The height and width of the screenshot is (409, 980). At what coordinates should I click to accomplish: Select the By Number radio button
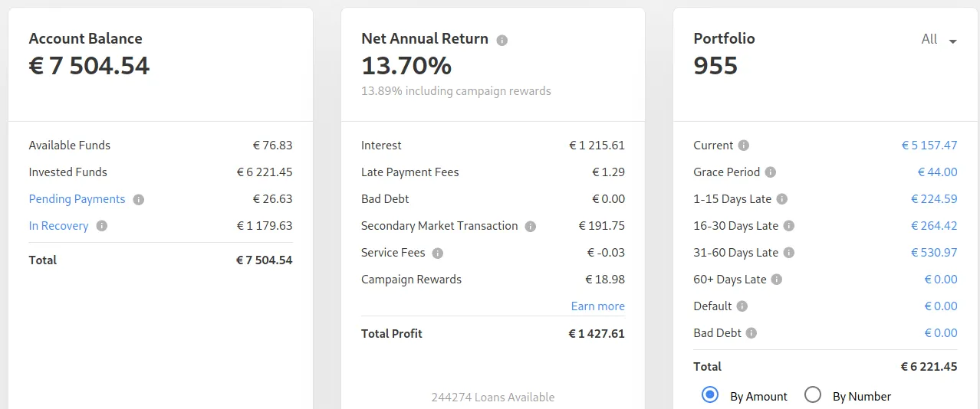tap(813, 395)
